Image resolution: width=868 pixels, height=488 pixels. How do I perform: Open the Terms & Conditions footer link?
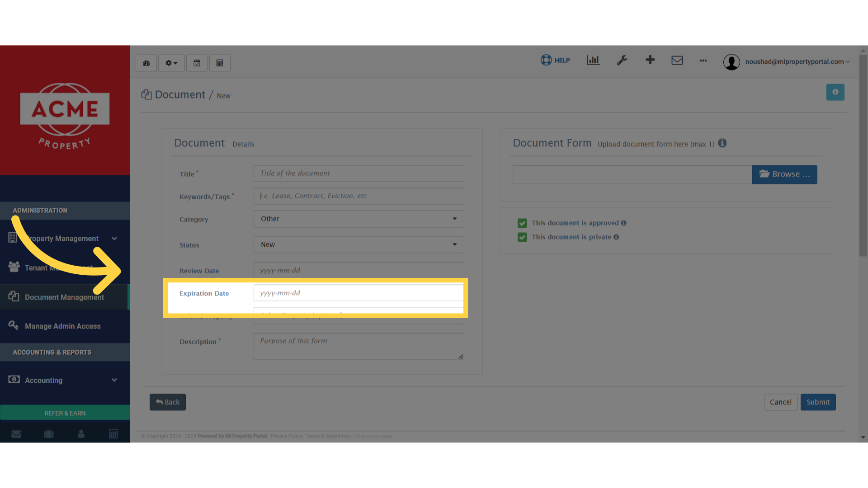click(328, 436)
